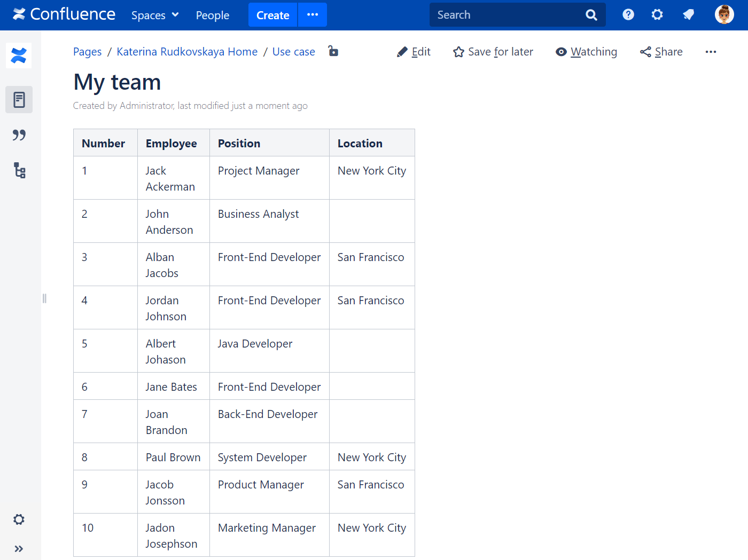Open the space home icon in sidebar
The height and width of the screenshot is (560, 748).
pyautogui.click(x=19, y=56)
